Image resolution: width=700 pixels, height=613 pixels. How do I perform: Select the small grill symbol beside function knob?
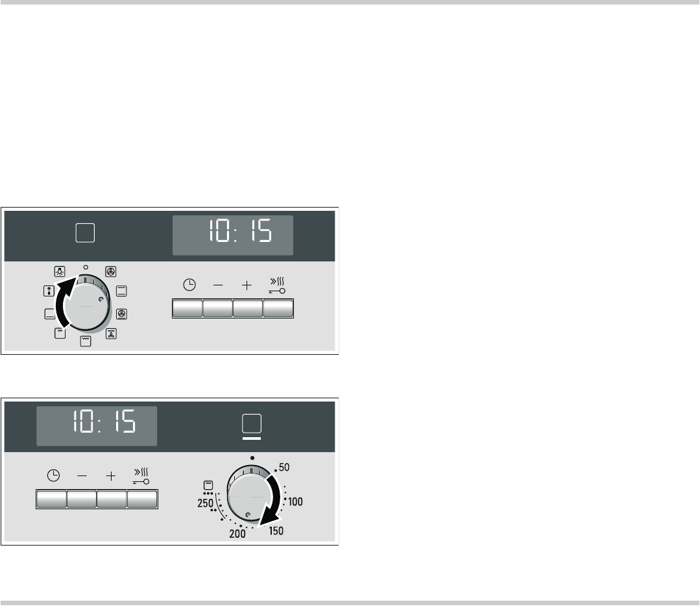[60, 333]
